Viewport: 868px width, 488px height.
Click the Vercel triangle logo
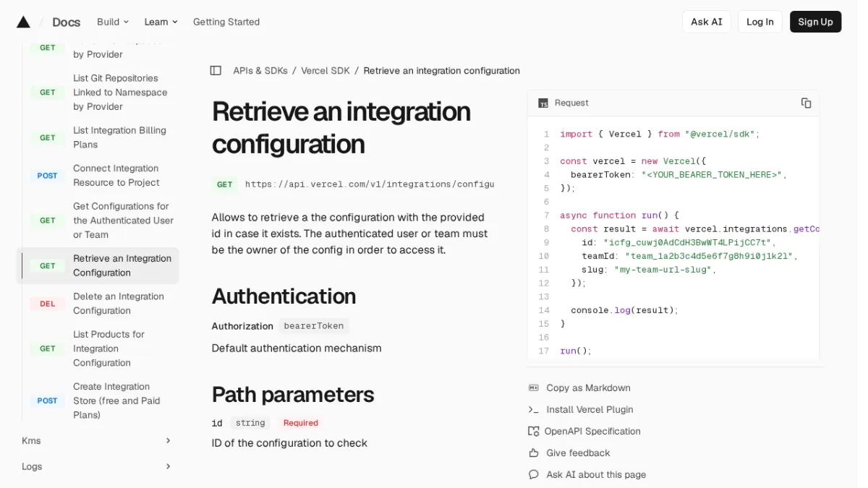click(x=23, y=22)
